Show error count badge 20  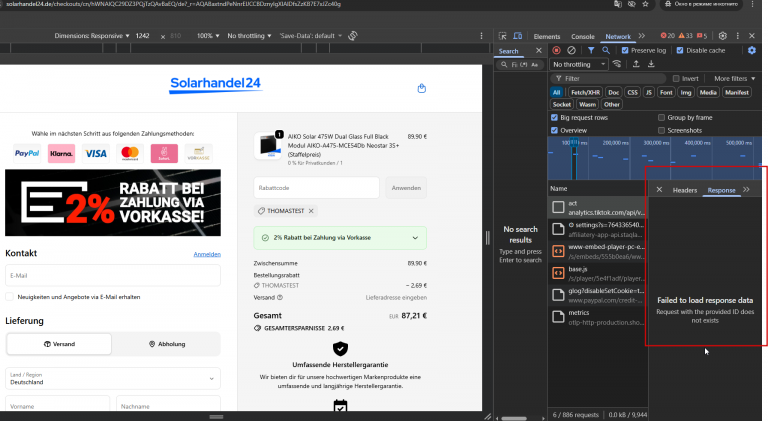(668, 36)
